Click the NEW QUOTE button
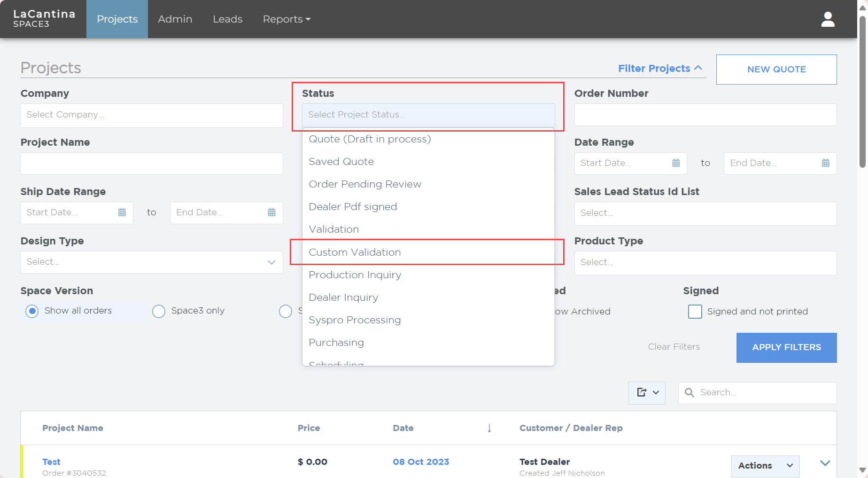868x478 pixels. pos(776,70)
